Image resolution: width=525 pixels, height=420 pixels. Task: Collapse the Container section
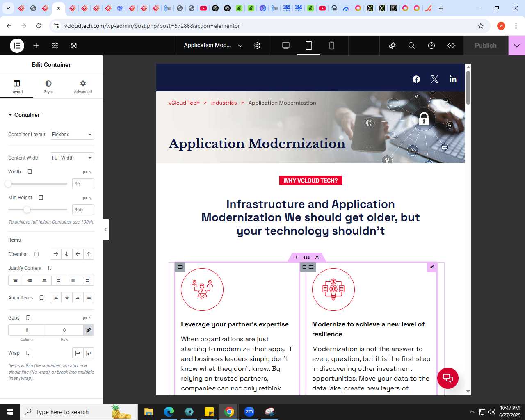[x=24, y=115]
